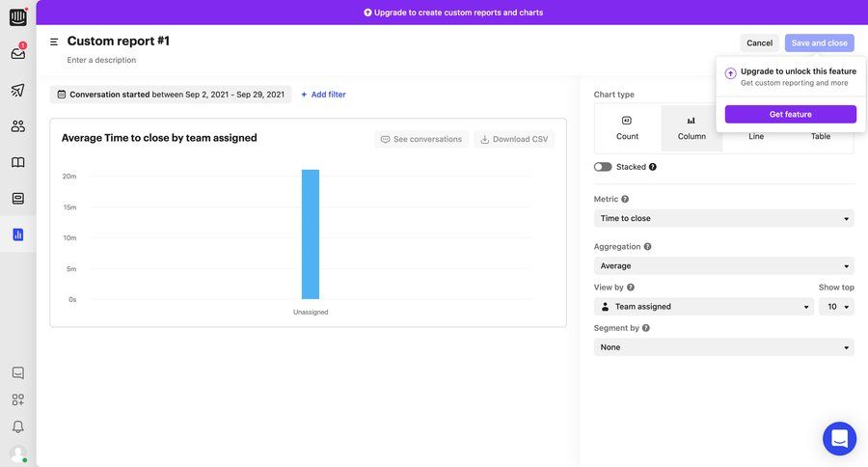The width and height of the screenshot is (868, 467).
Task: Open the Contacts people icon
Action: 17,126
